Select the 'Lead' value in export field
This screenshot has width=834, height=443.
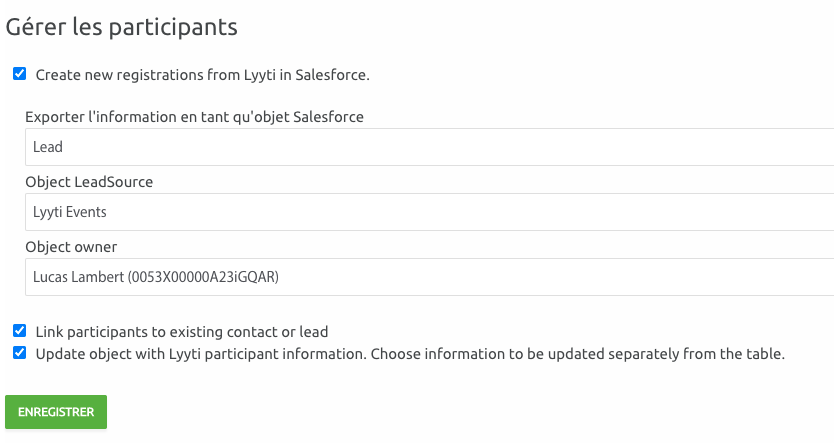[x=48, y=147]
